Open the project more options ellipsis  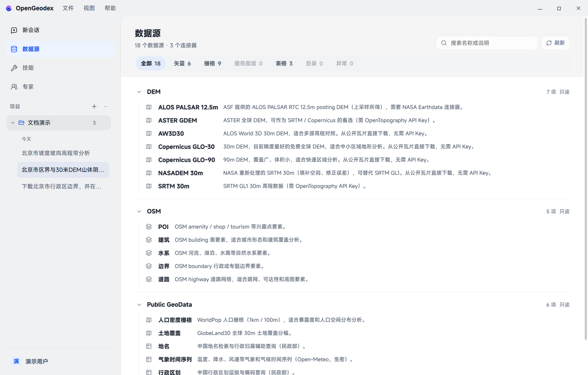tap(106, 107)
